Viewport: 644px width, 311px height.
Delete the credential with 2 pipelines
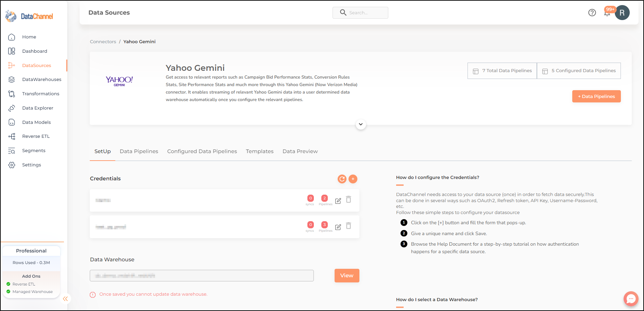pos(349,199)
